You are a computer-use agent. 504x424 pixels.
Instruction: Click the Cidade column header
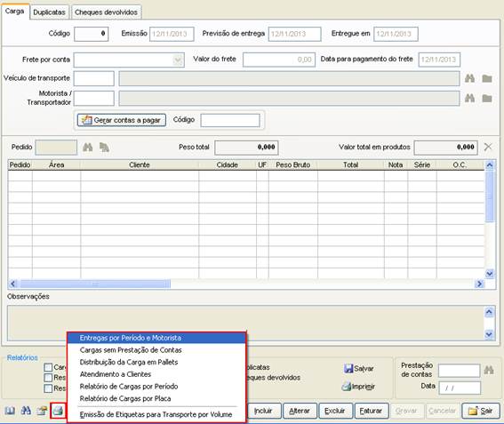(x=228, y=165)
